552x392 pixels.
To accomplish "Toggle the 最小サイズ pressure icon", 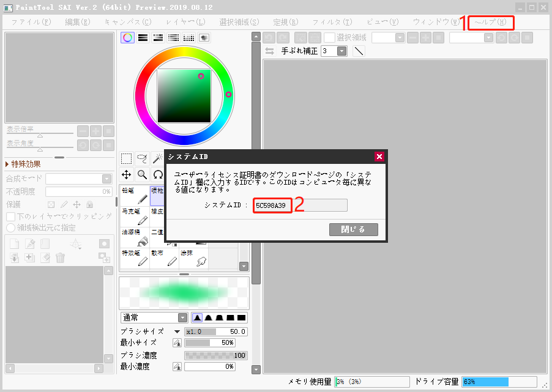I will [x=177, y=342].
